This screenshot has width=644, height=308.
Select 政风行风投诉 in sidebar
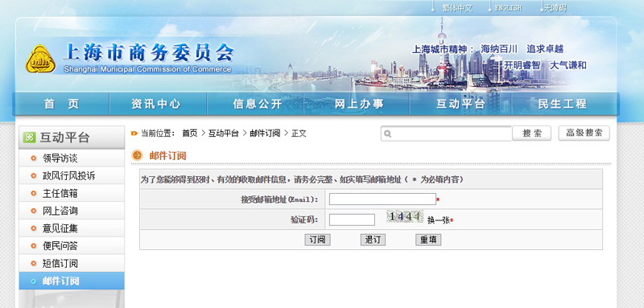click(x=72, y=175)
